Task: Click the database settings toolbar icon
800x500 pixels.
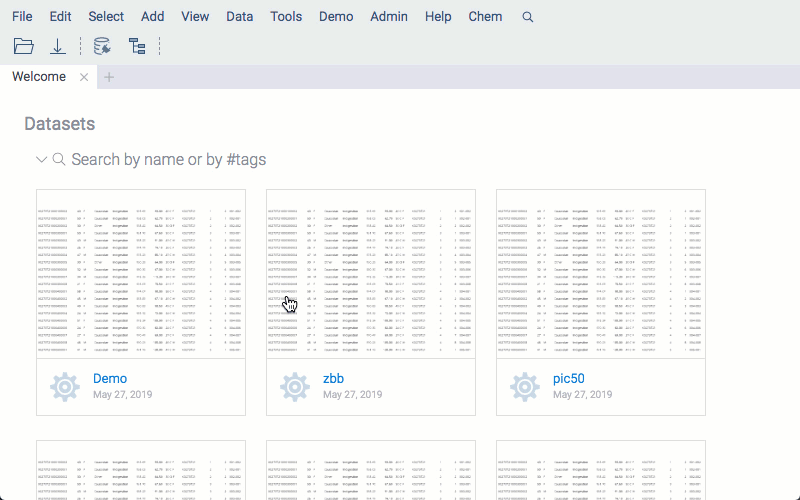Action: coord(101,46)
